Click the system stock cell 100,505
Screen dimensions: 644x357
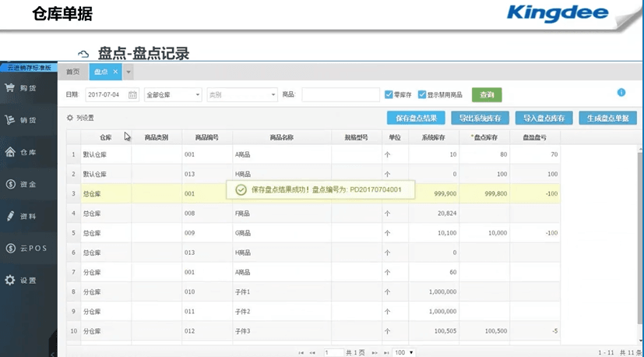tap(434, 331)
